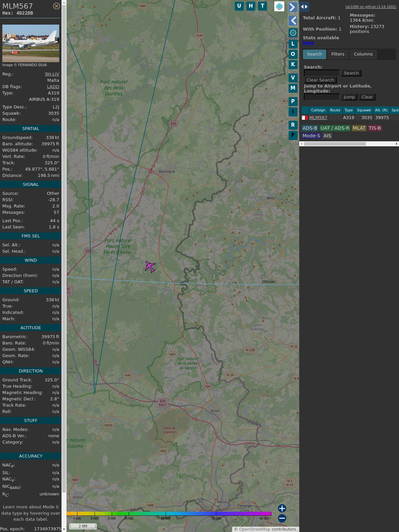
Task: Open the map settings gear
Action: (293, 33)
